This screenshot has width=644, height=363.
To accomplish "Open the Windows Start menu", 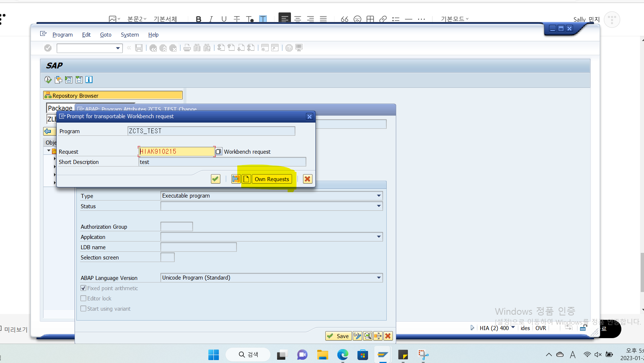I will click(x=213, y=355).
